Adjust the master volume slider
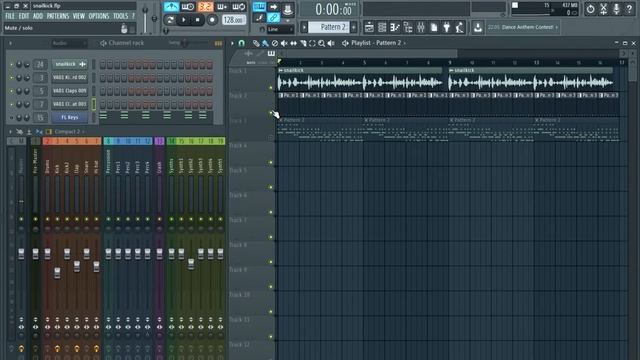This screenshot has height=360, width=640. 145,18
